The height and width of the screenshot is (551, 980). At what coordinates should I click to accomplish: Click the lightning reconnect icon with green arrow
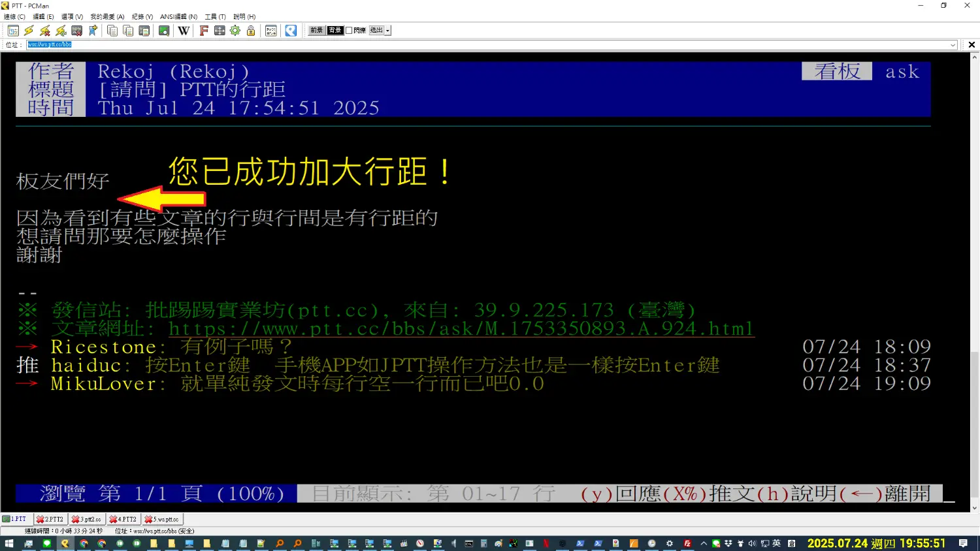61,31
